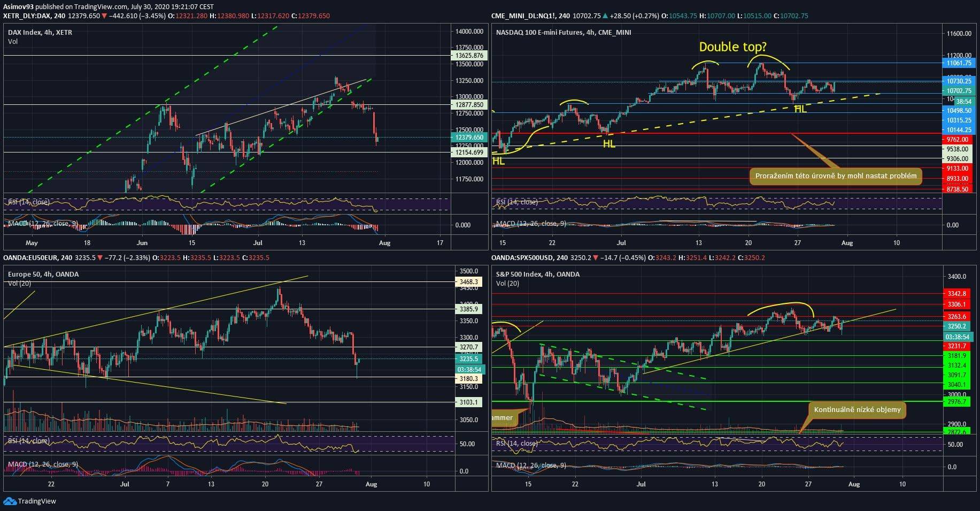Click the red 3342.8 resistance label
The image size is (980, 511).
click(957, 294)
